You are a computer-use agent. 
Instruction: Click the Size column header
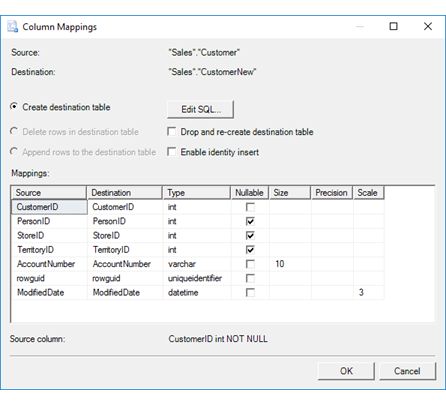coord(290,193)
